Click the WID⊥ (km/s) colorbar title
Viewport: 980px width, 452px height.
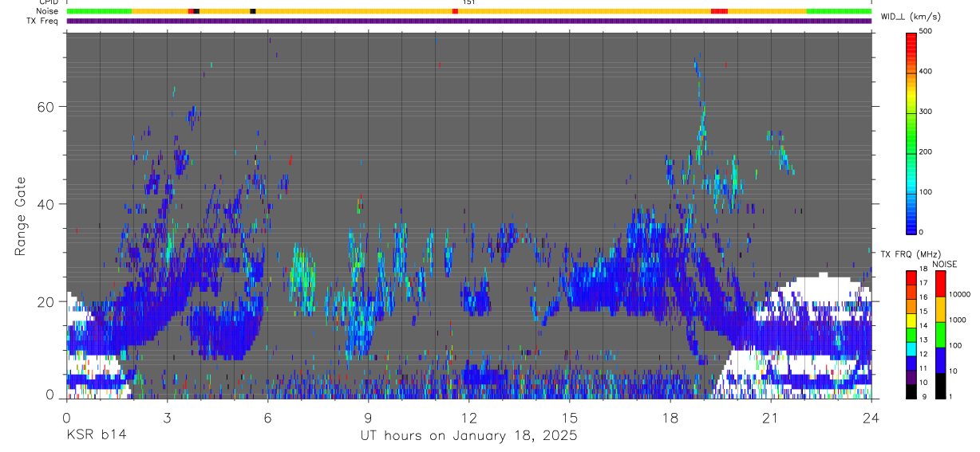pos(911,17)
